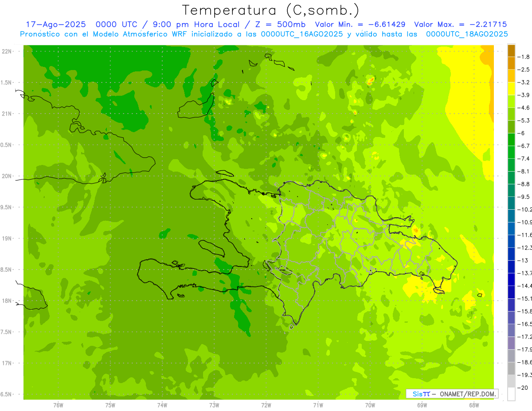
Task: Pick the orange swatch between -1.8 and -2.5
Action: [x=511, y=63]
